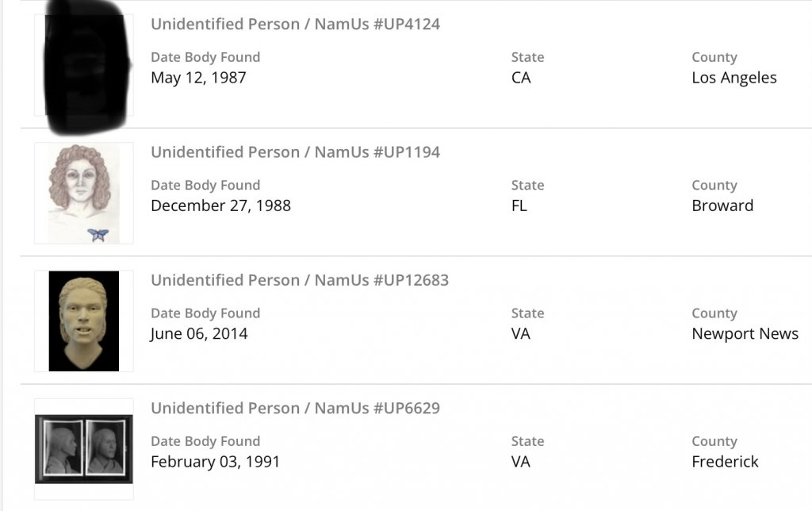Viewport: 812px width, 511px height.
Task: Click the date May 12, 1987
Action: coord(198,78)
